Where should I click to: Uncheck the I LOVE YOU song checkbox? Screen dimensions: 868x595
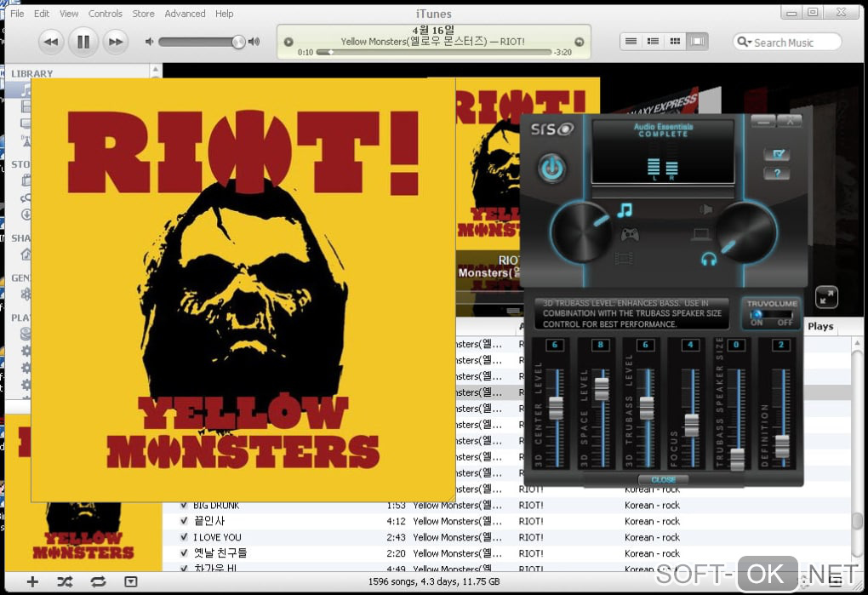click(184, 537)
